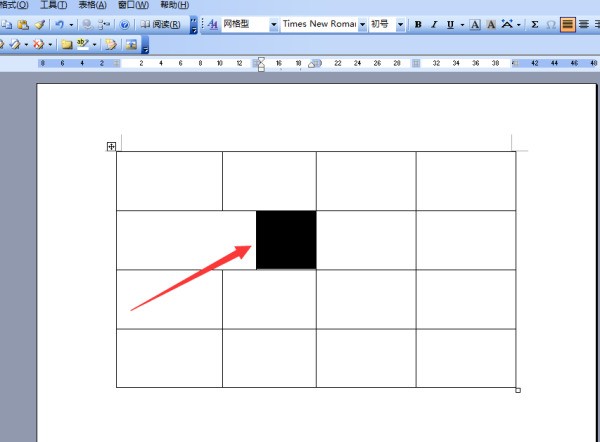The height and width of the screenshot is (442, 600).
Task: Toggle the Character Border button
Action: click(x=475, y=24)
